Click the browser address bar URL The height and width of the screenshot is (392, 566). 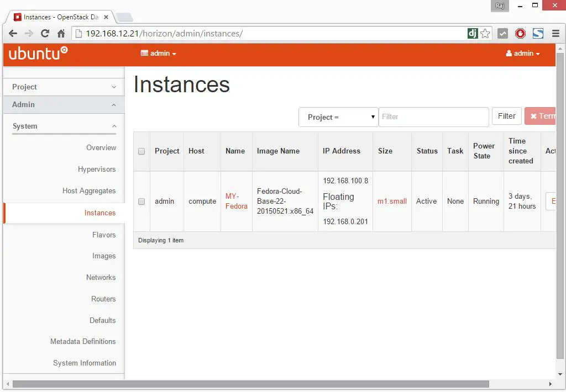(164, 34)
